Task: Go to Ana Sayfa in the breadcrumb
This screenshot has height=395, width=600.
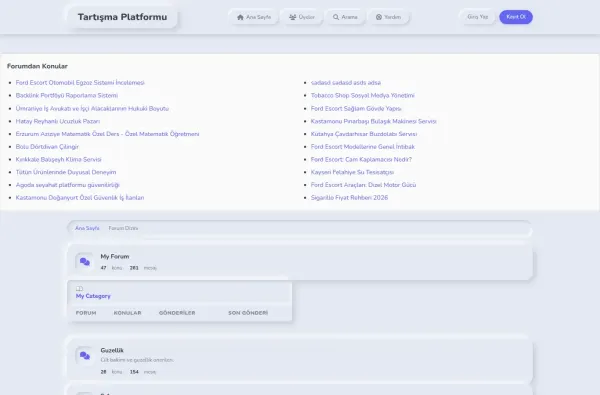Action: tap(87, 228)
